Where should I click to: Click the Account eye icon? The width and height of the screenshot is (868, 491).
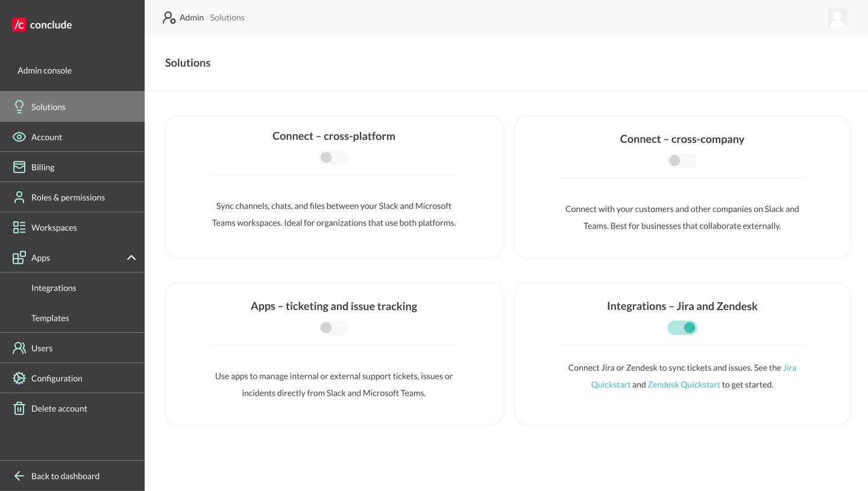pyautogui.click(x=19, y=136)
